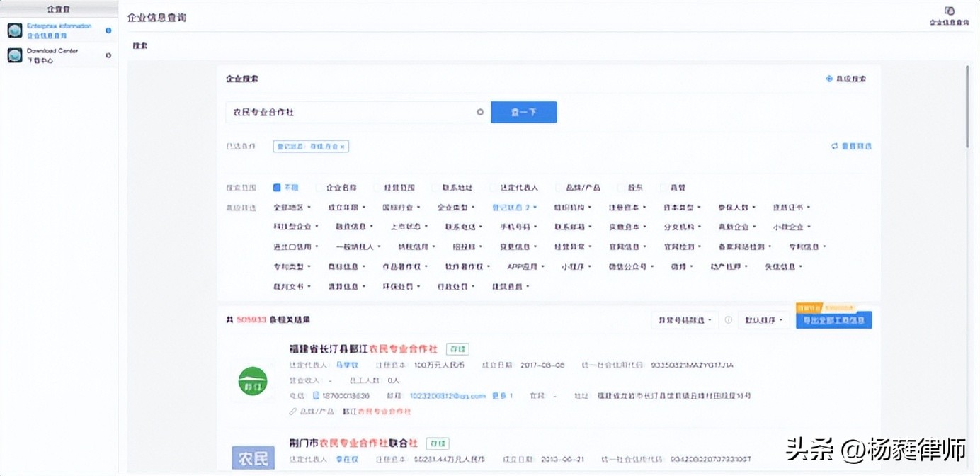Screen dimensions: 980x476
Task: Open the Download Center in sidebar
Action: tap(14, 55)
